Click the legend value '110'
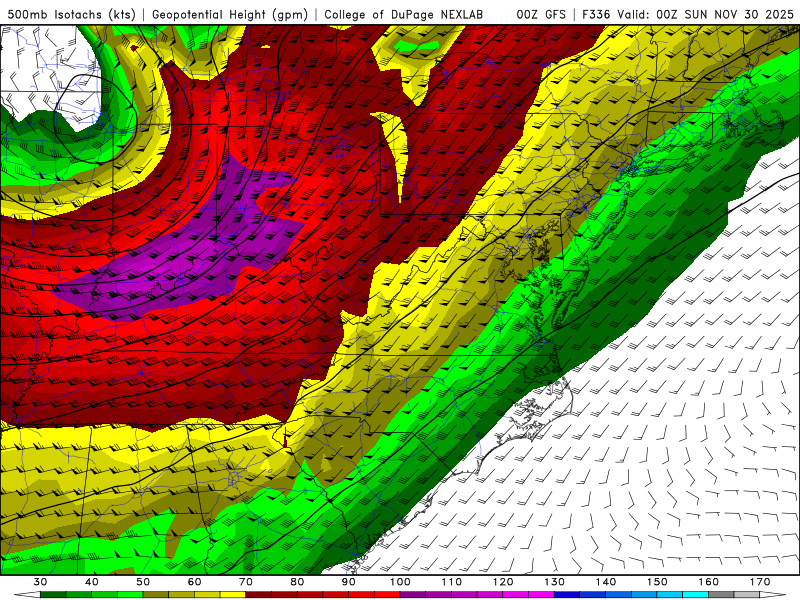The height and width of the screenshot is (600, 800). point(452,582)
